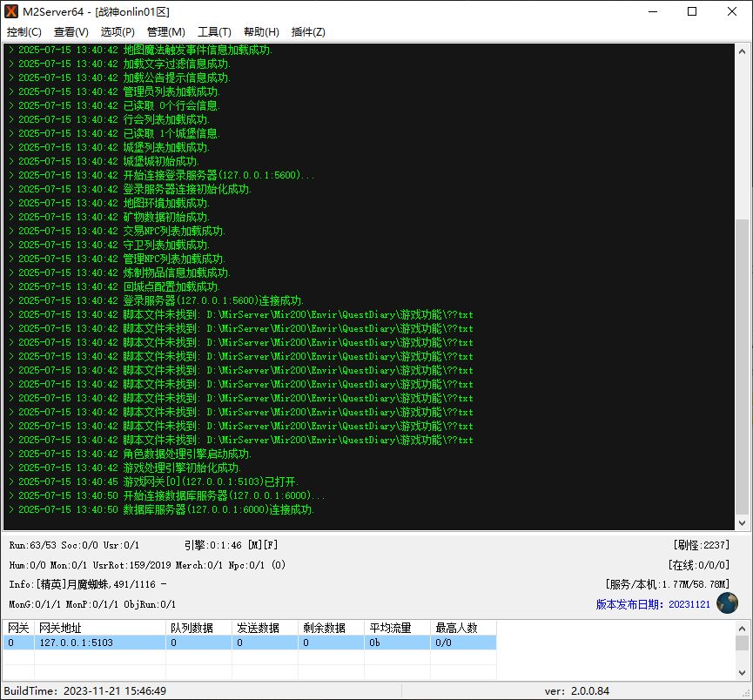Click the Hum:0/0 Mon:0/1 UsrRot line
753x700 pixels.
point(147,565)
